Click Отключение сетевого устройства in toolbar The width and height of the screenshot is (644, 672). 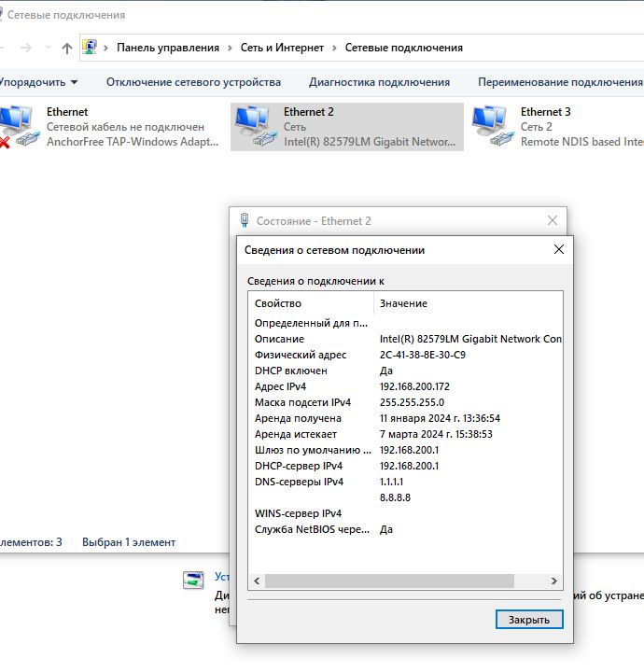click(x=193, y=82)
